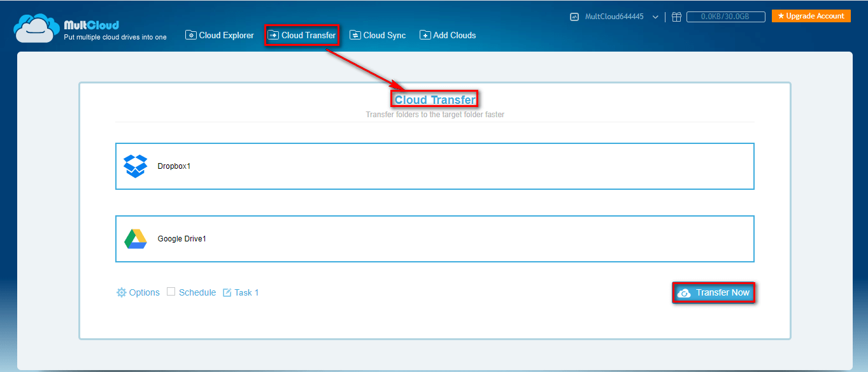
Task: Enable the Schedule checkbox
Action: point(171,292)
